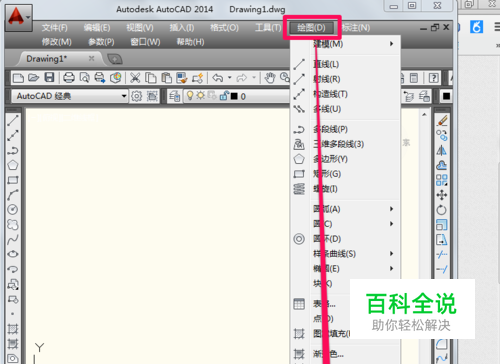This screenshot has width=500, height=364.
Task: Select the Arc tool in left toolbar
Action: [x=13, y=195]
